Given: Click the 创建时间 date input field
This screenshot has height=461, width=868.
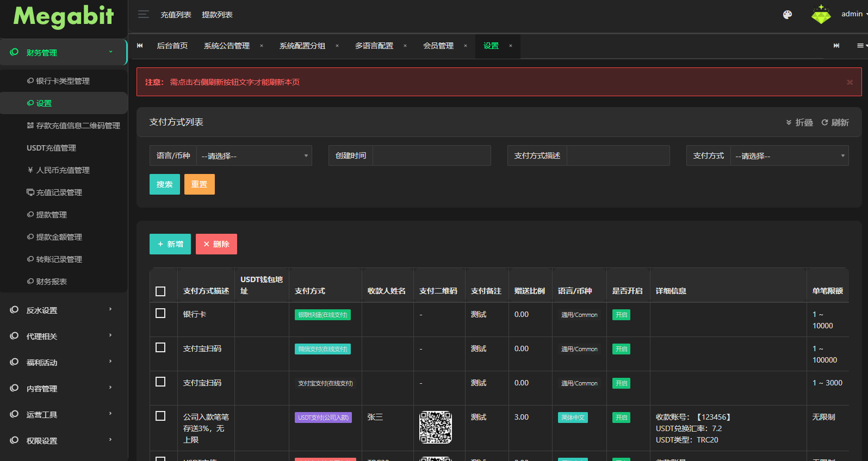Looking at the screenshot, I should [431, 156].
